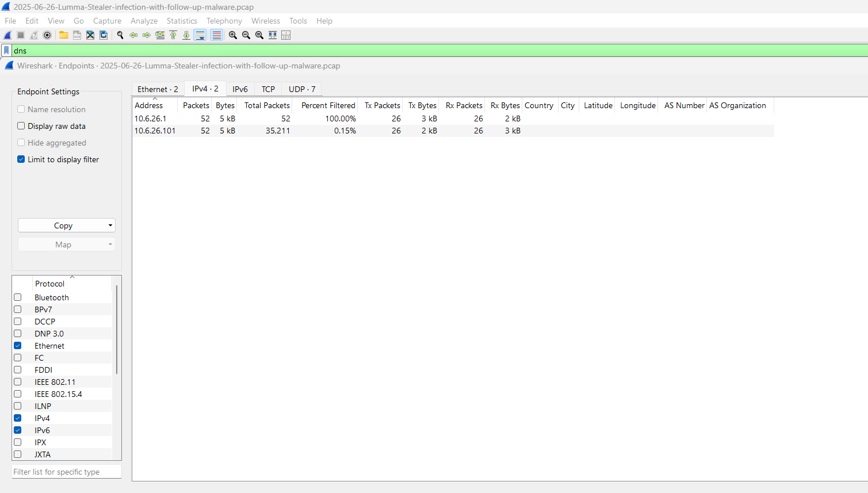This screenshot has width=868, height=493.
Task: Open capture options gear icon
Action: [x=47, y=35]
